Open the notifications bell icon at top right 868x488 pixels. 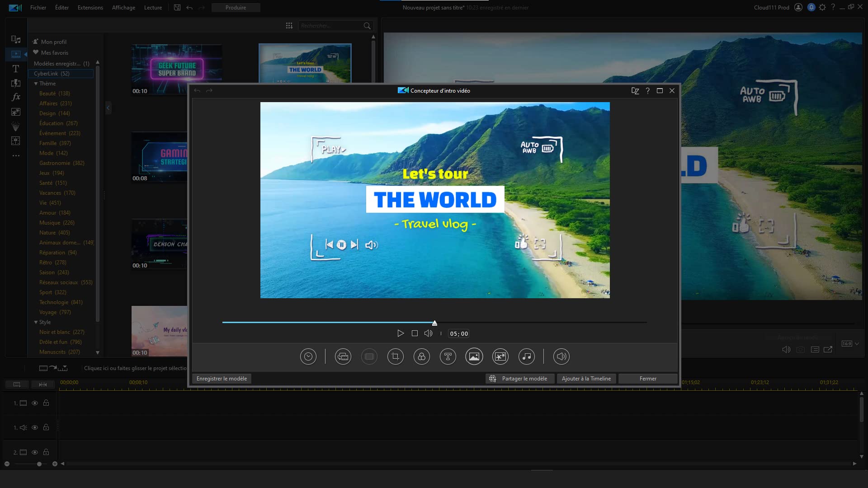click(x=811, y=7)
